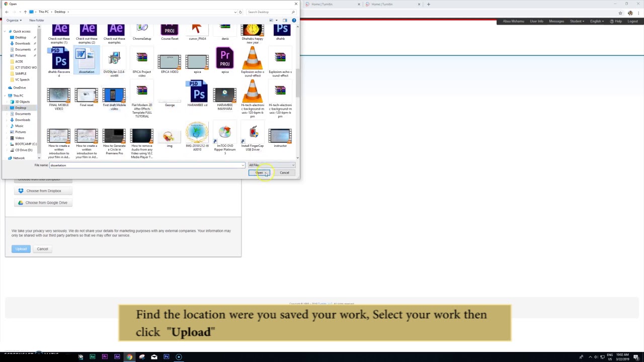Toggle the preview pane icon

(285, 20)
